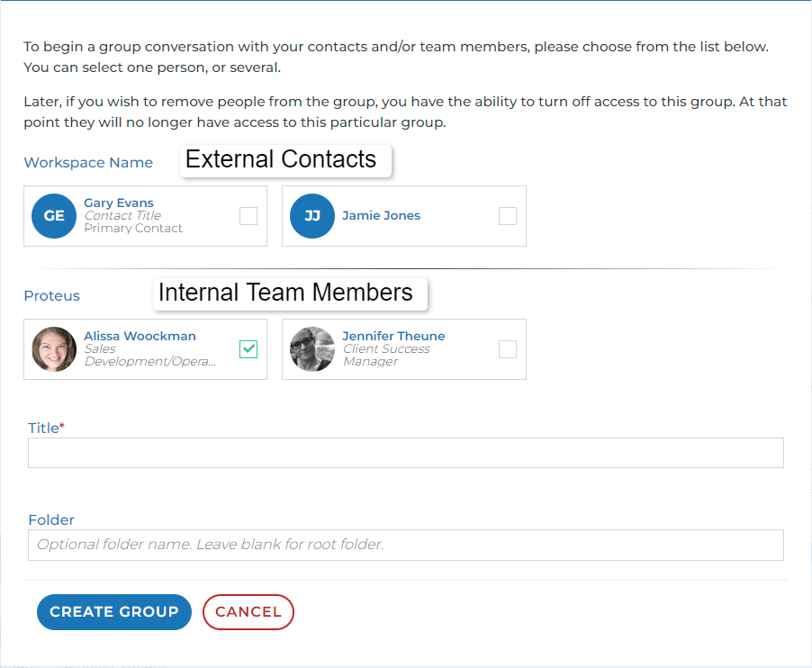The height and width of the screenshot is (668, 812).
Task: Click the Jamie Jones name link
Action: coord(381,215)
